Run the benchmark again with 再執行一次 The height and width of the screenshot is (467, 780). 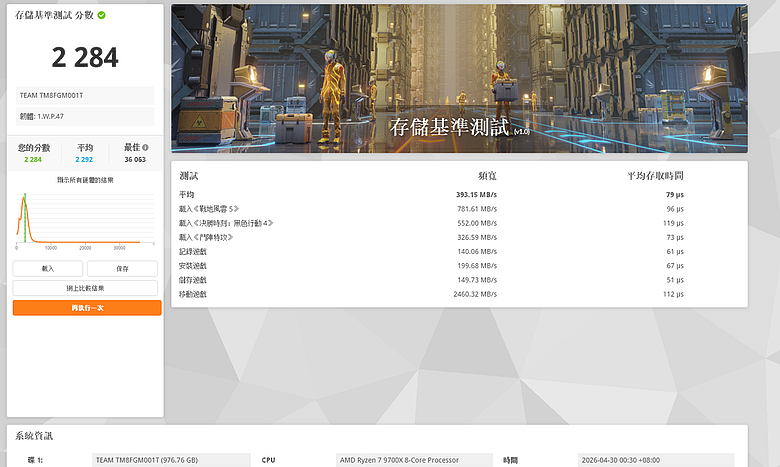(x=87, y=308)
